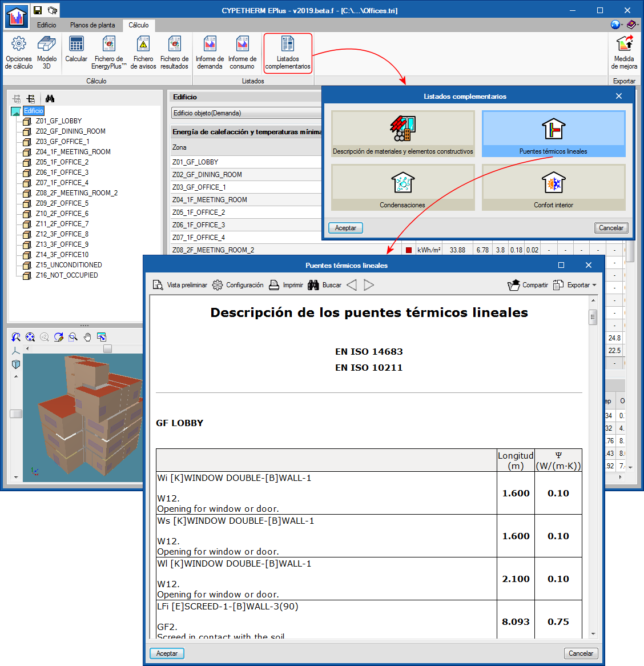Open Configuración in the report toolbar
Image resolution: width=644 pixels, height=666 pixels.
[238, 285]
